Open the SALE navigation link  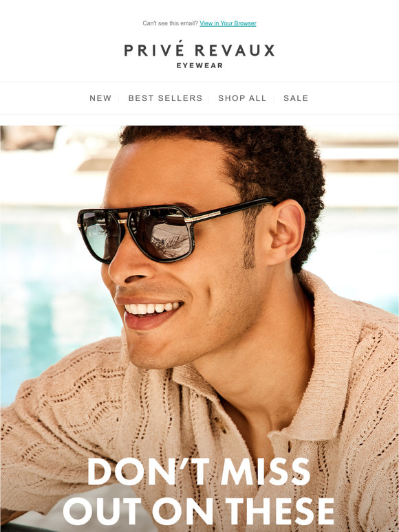click(x=296, y=98)
